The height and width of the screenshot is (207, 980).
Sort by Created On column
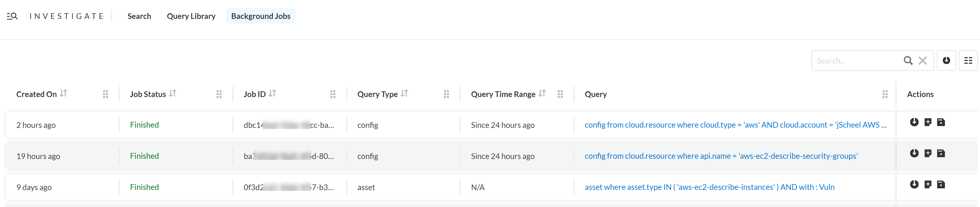(x=63, y=93)
